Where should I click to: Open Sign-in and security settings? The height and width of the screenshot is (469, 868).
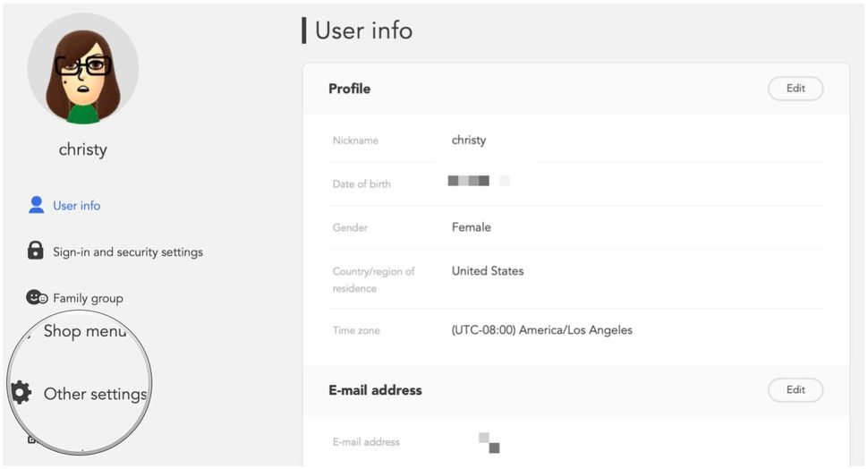tap(127, 252)
